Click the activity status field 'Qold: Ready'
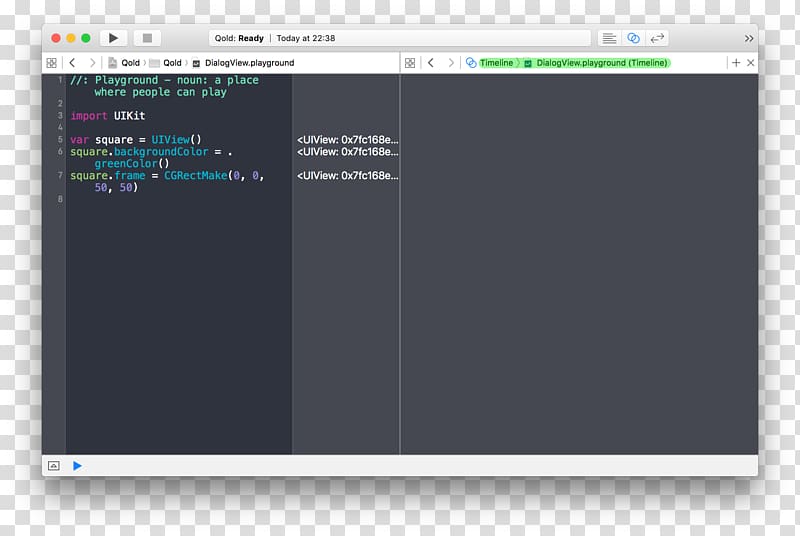The width and height of the screenshot is (800, 536). [399, 38]
